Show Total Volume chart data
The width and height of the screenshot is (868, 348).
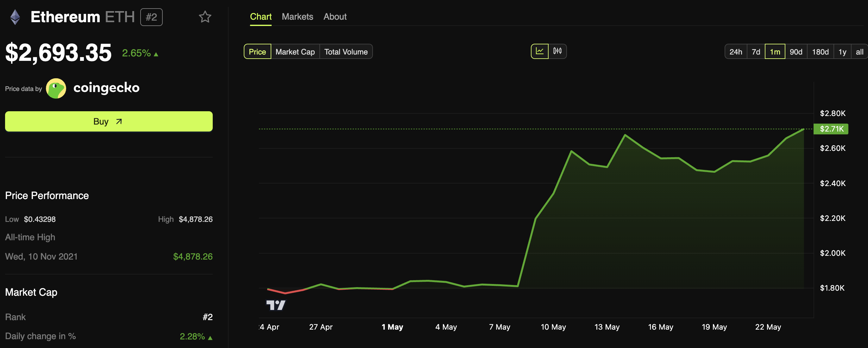(x=346, y=52)
